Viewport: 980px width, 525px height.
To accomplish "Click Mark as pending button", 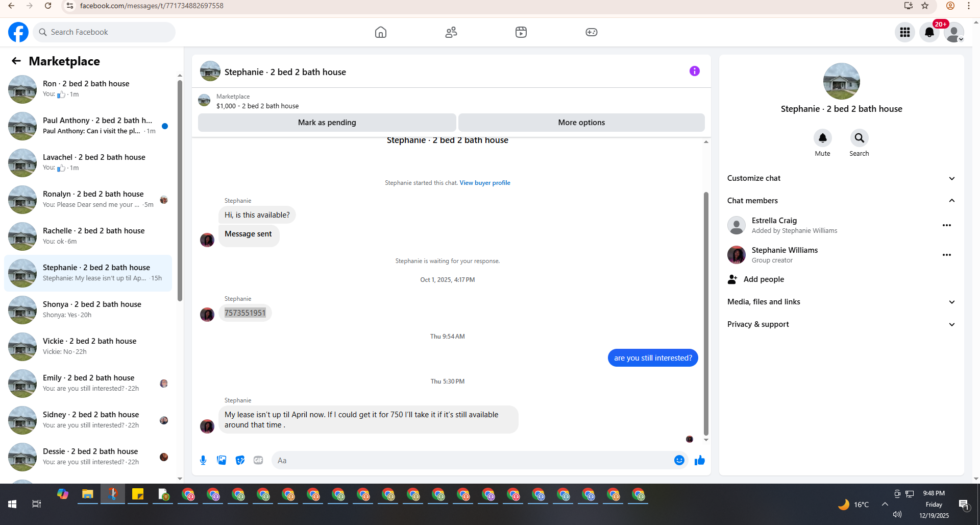I will point(327,123).
